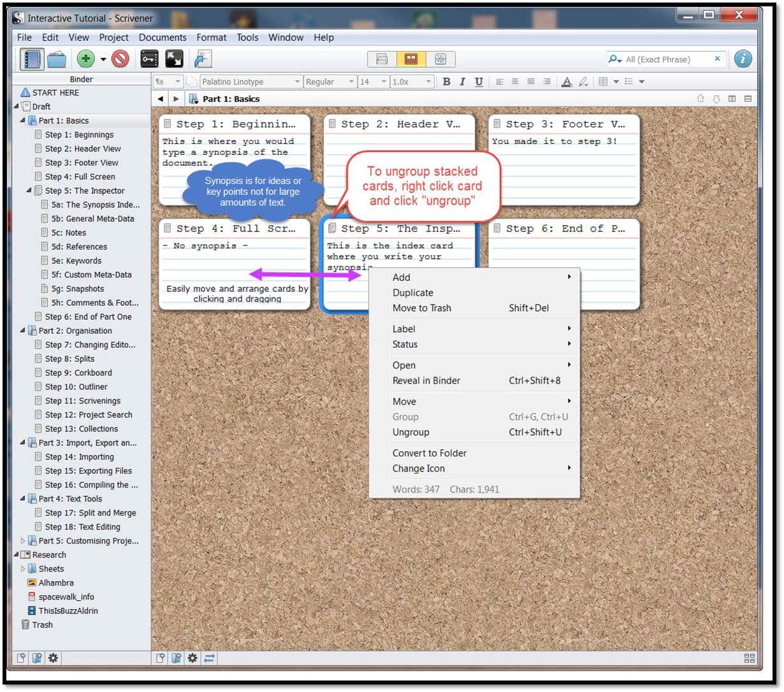Open search options magnifier dropdown
784x692 pixels.
tap(614, 59)
